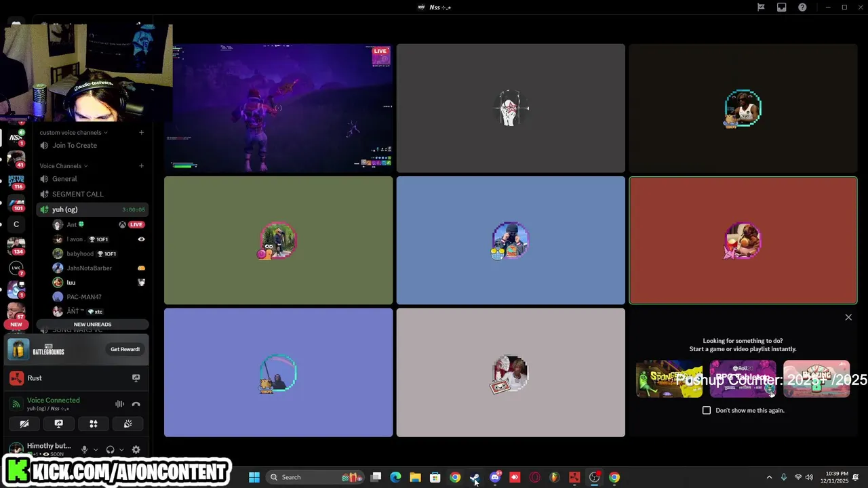The height and width of the screenshot is (488, 868).
Task: Join the General voice channel
Action: (92, 179)
